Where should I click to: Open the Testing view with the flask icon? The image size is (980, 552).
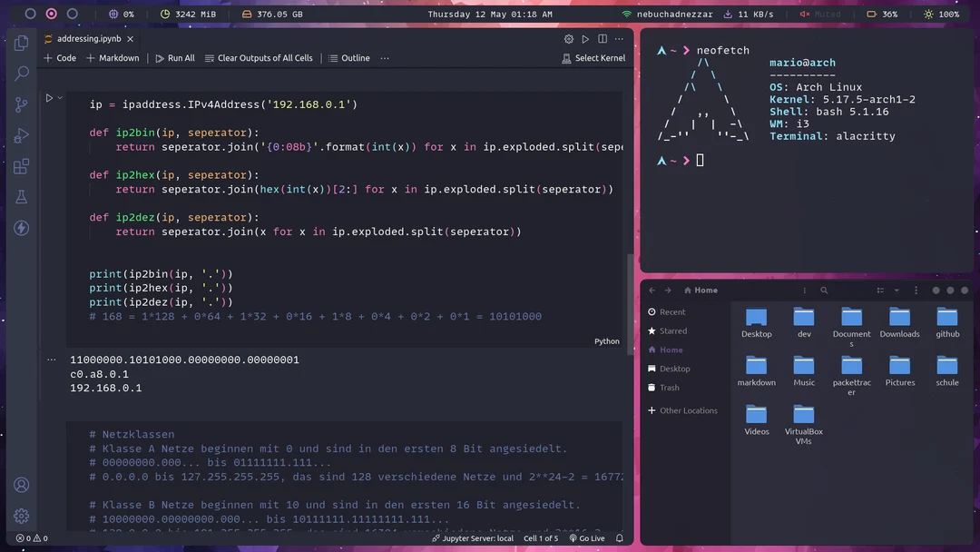click(20, 196)
